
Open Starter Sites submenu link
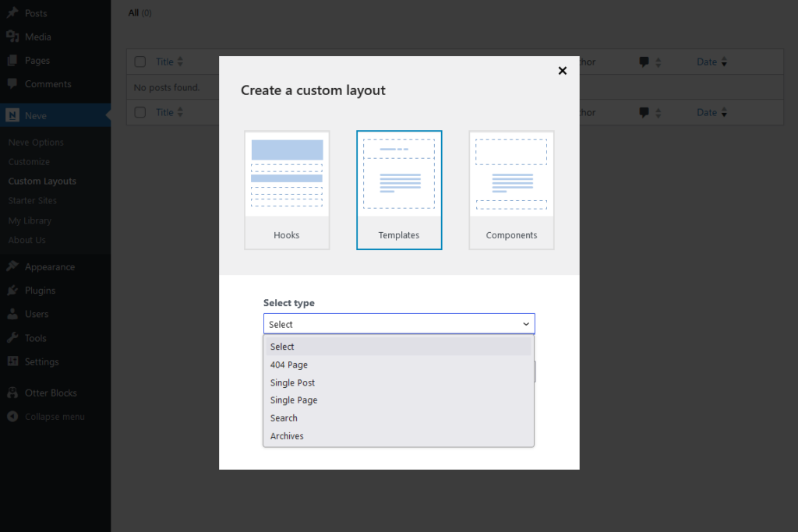point(33,200)
